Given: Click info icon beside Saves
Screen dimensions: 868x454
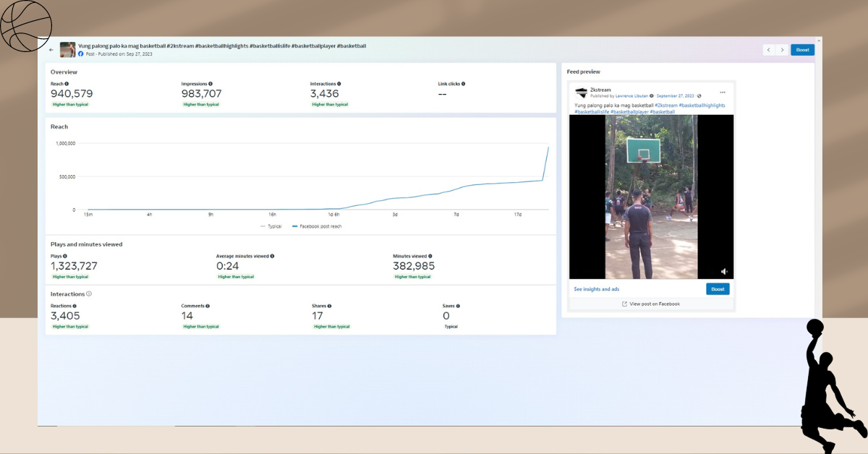Looking at the screenshot, I should tap(458, 306).
